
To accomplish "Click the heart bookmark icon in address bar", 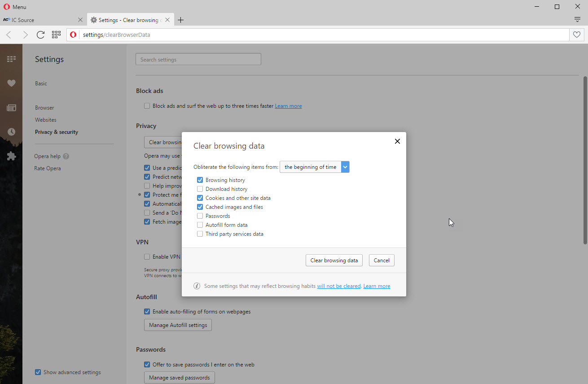I will pos(577,35).
